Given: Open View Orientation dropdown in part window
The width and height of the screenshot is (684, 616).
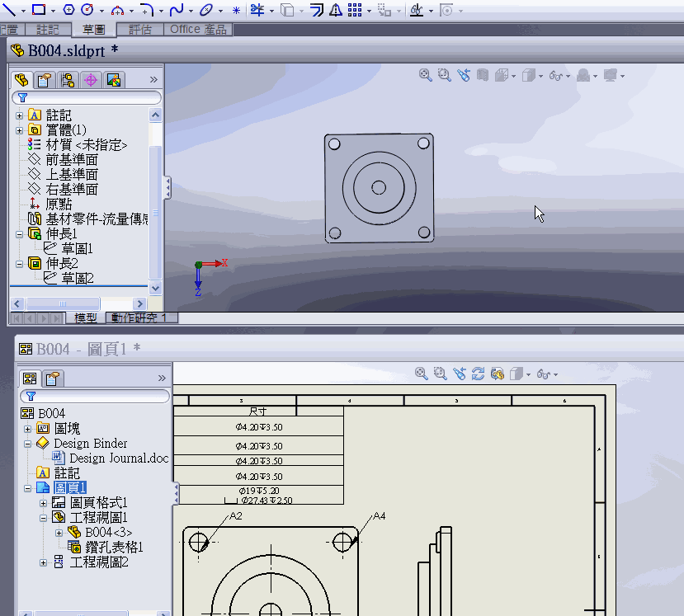Looking at the screenshot, I should pos(513,77).
